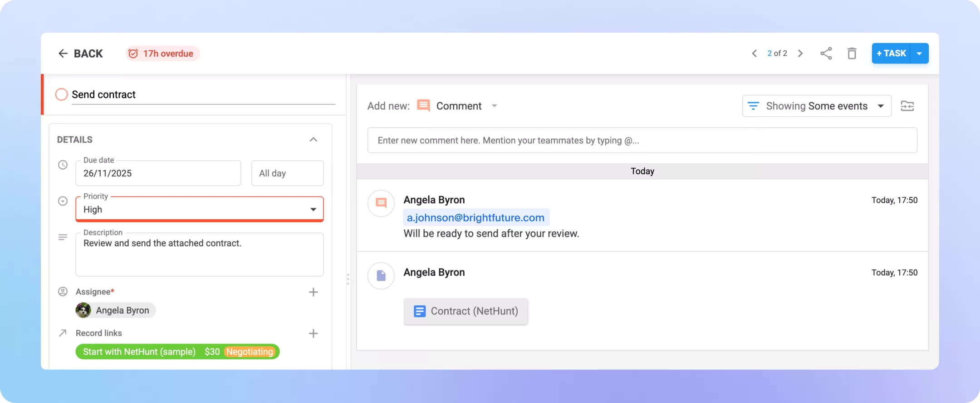Collapse the Details section
This screenshot has width=980, height=403.
coord(313,140)
